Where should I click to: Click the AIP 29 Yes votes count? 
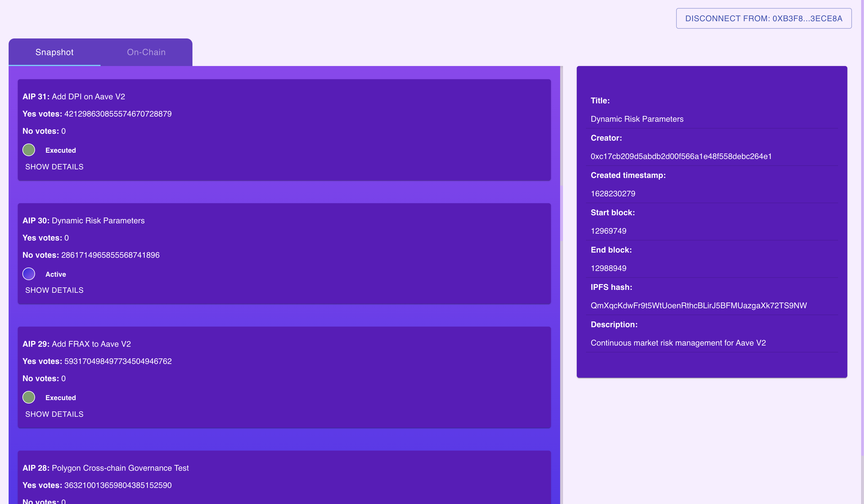[x=118, y=361]
